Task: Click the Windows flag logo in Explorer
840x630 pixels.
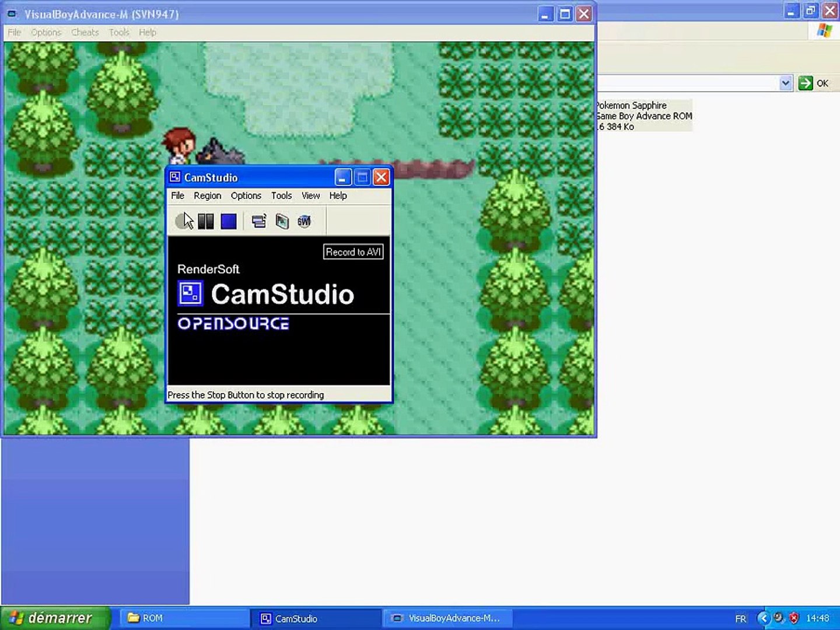Action: (x=825, y=31)
